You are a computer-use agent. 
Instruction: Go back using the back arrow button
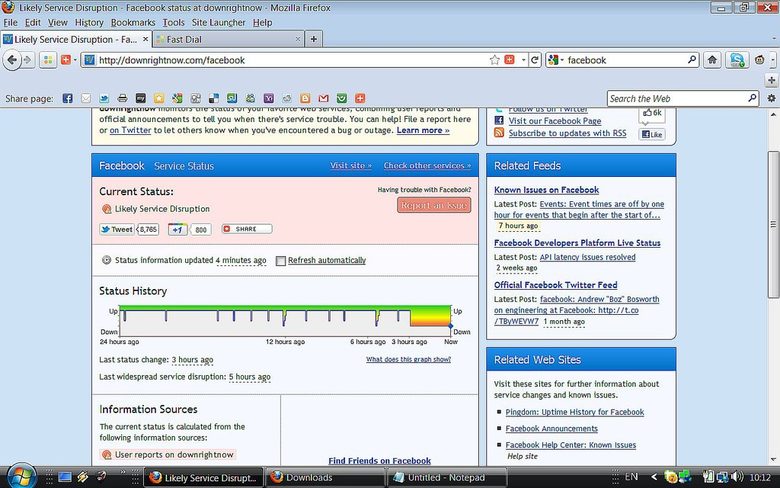pyautogui.click(x=12, y=60)
